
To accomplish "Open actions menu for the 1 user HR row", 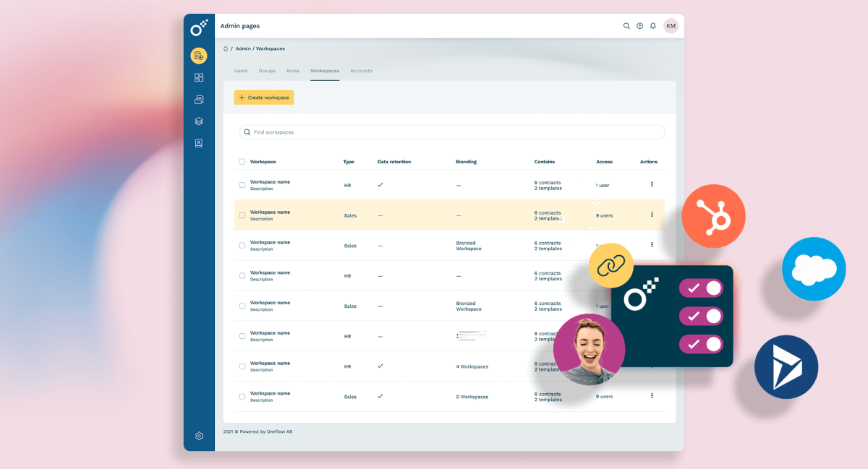I will (652, 184).
